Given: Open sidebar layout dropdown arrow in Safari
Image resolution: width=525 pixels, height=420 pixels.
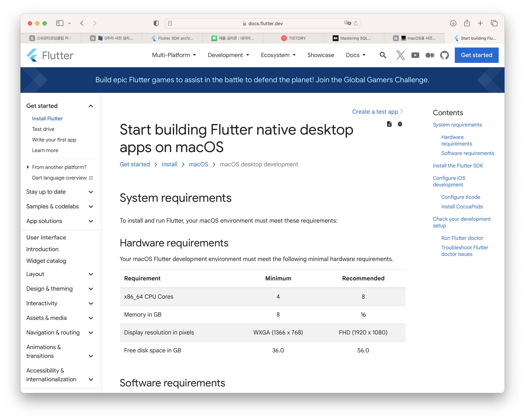Looking at the screenshot, I should 69,23.
